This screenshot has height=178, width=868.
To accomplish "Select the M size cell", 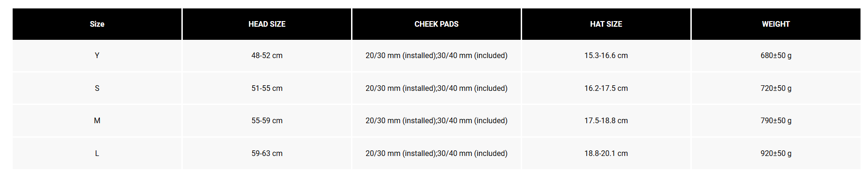I will [97, 120].
